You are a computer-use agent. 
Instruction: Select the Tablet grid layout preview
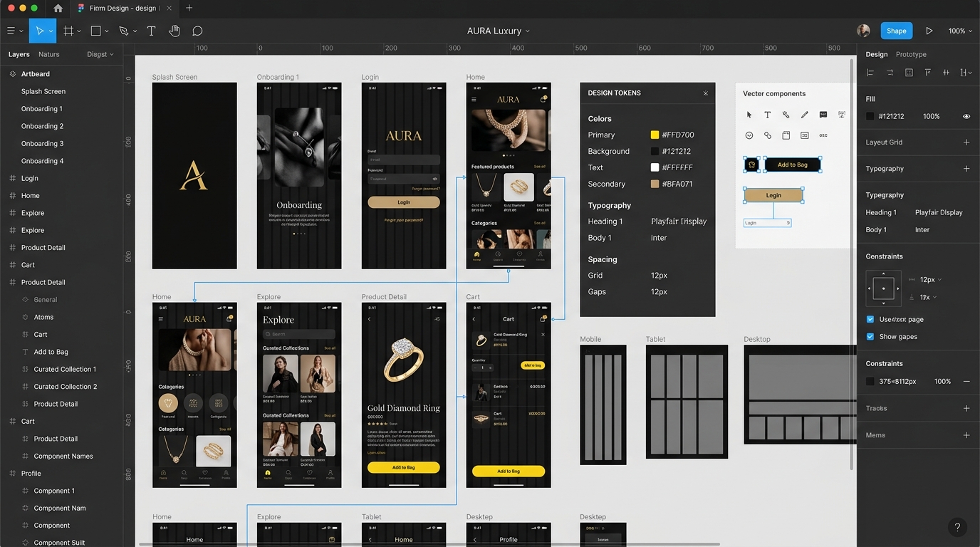click(x=687, y=402)
